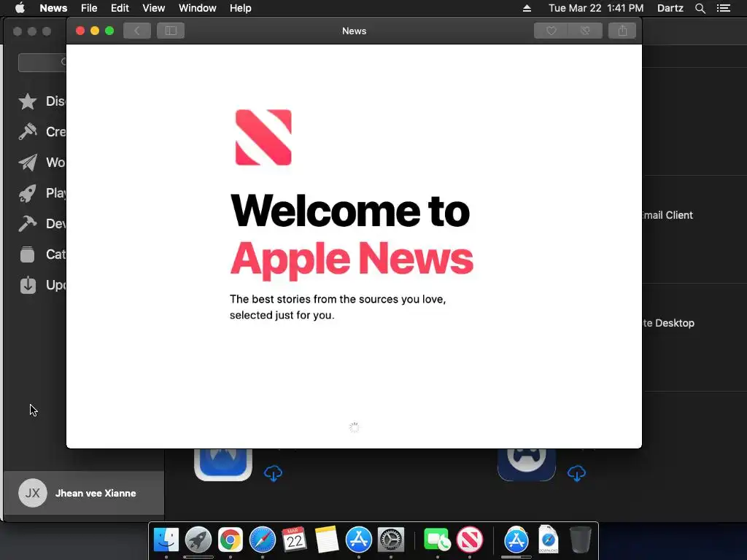Image resolution: width=747 pixels, height=560 pixels.
Task: Click the green zoom button of News window
Action: coord(109,31)
